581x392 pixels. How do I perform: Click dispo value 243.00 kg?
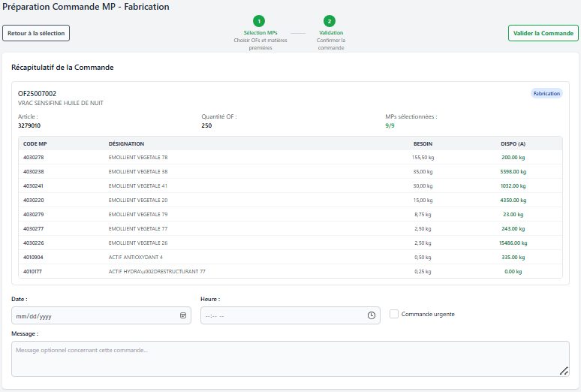pyautogui.click(x=513, y=229)
